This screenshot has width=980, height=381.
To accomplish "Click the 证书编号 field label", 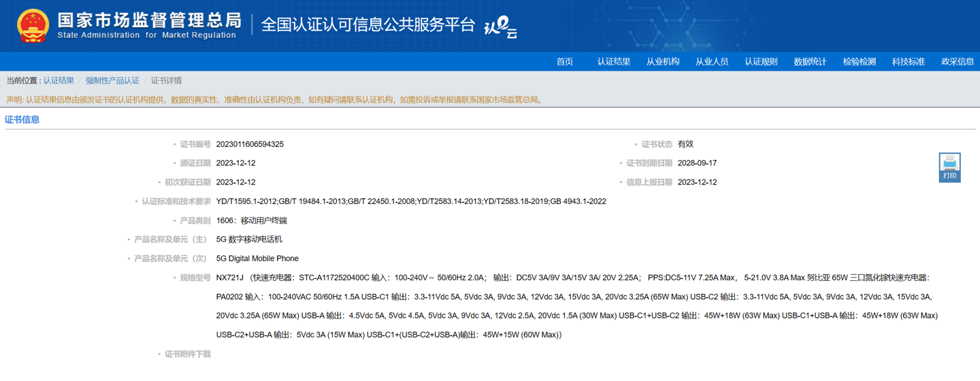I will click(x=195, y=144).
